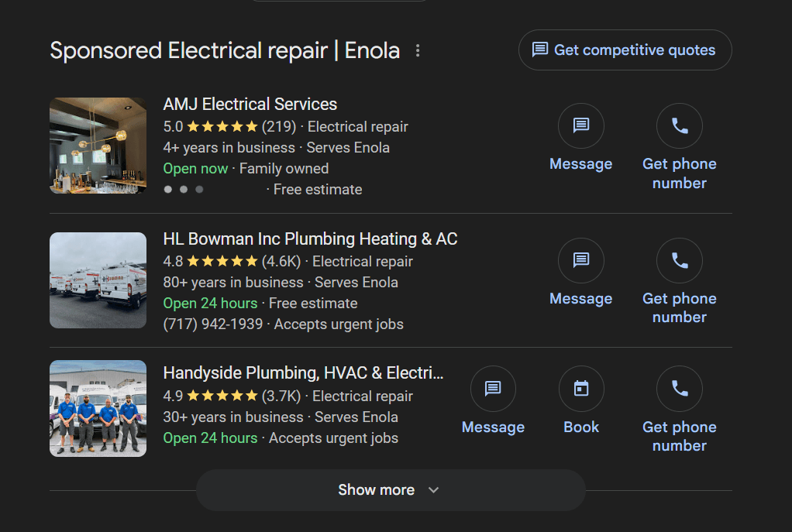Select the third carousel dot under AMJ's photo

[198, 189]
